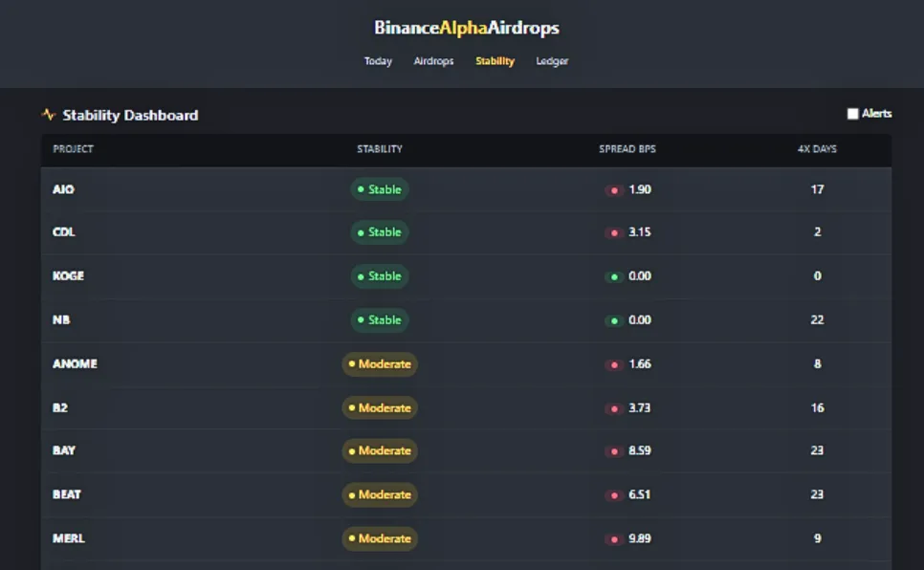Sort by the Project column header
Image resolution: width=924 pixels, height=570 pixels.
74,149
